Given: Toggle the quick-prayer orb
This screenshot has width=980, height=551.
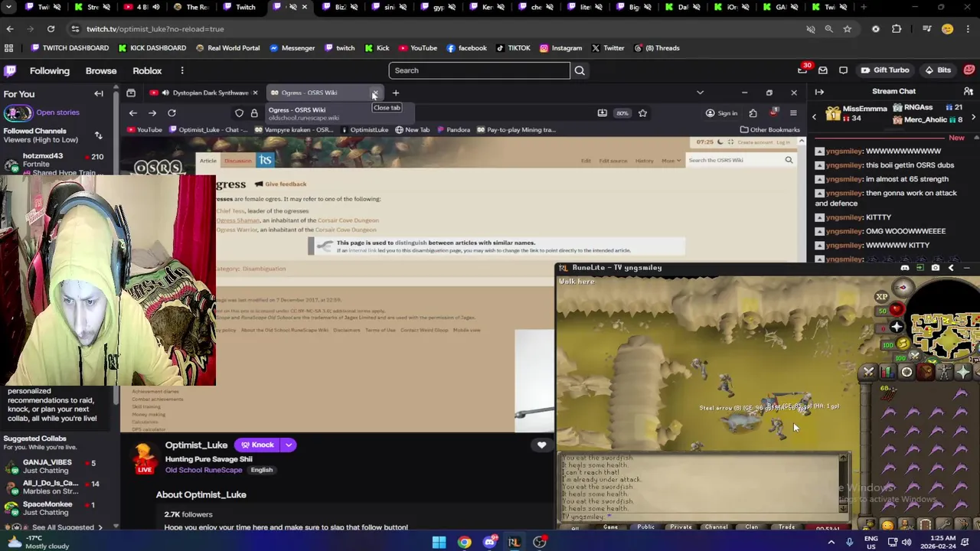Looking at the screenshot, I should [896, 328].
